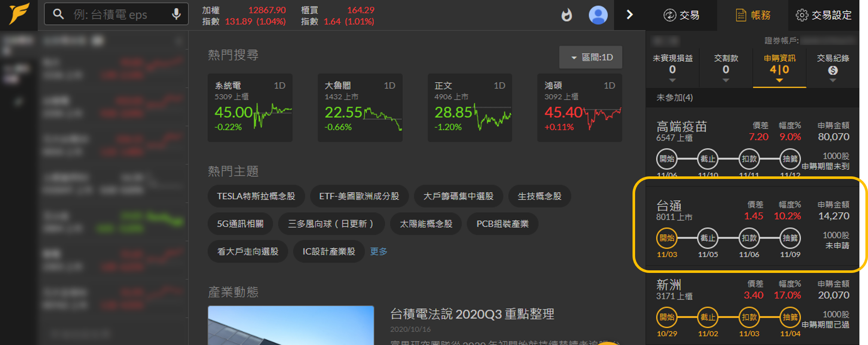Open the 區間:1D dropdown
Image resolution: width=868 pixels, height=345 pixels.
590,57
